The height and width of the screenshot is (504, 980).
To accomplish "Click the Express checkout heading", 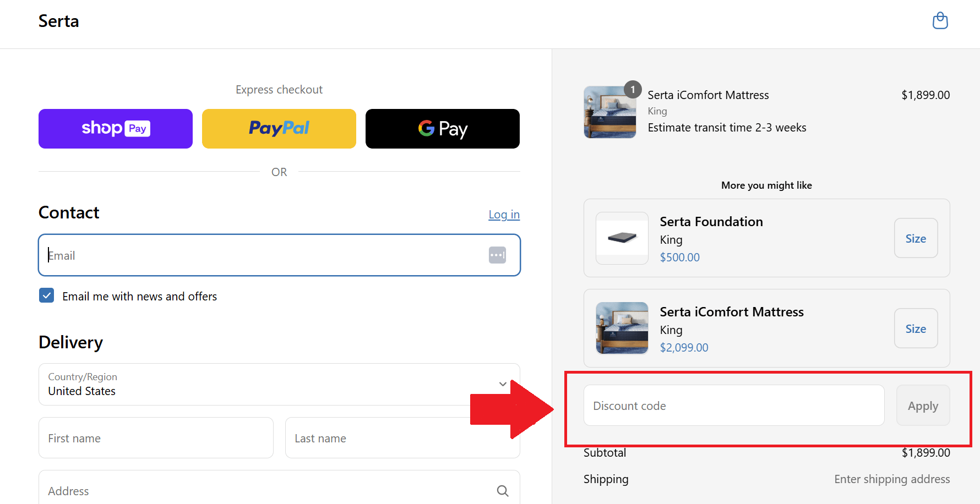I will (279, 90).
